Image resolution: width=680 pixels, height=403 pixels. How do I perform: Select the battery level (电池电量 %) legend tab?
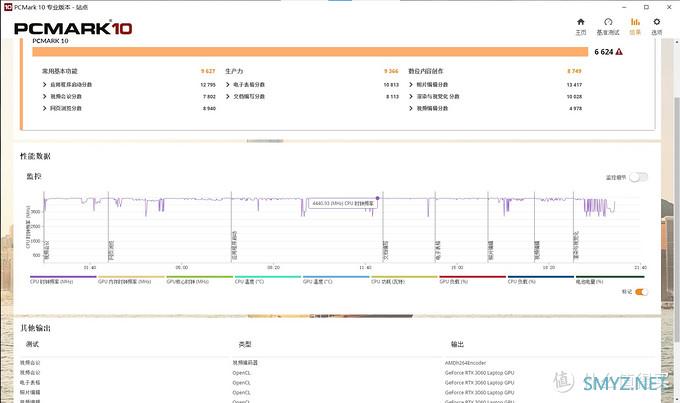point(610,280)
